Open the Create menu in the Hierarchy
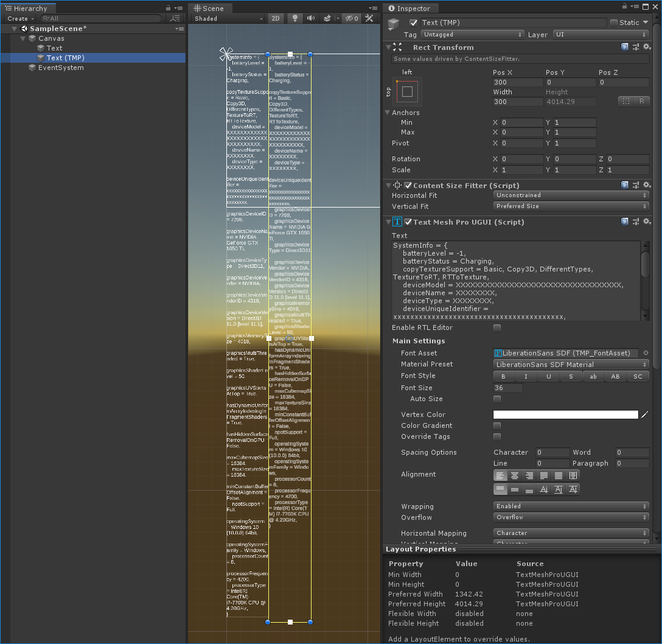 pos(19,18)
